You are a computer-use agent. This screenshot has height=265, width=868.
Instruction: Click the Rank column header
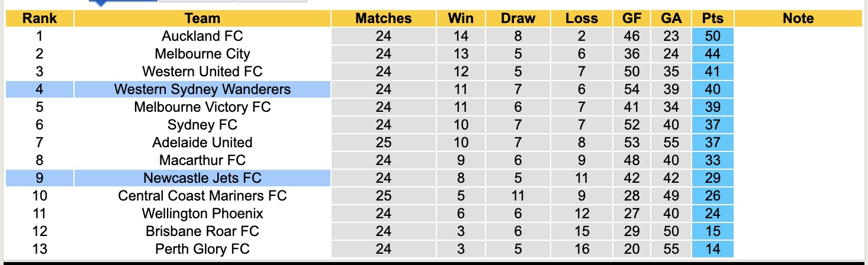[x=40, y=18]
